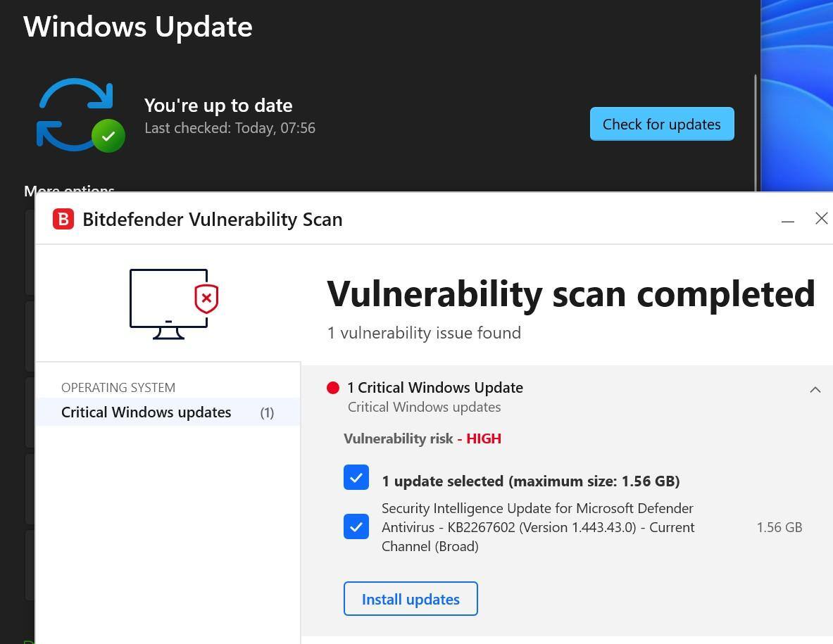Click the red shield X icon

[206, 298]
